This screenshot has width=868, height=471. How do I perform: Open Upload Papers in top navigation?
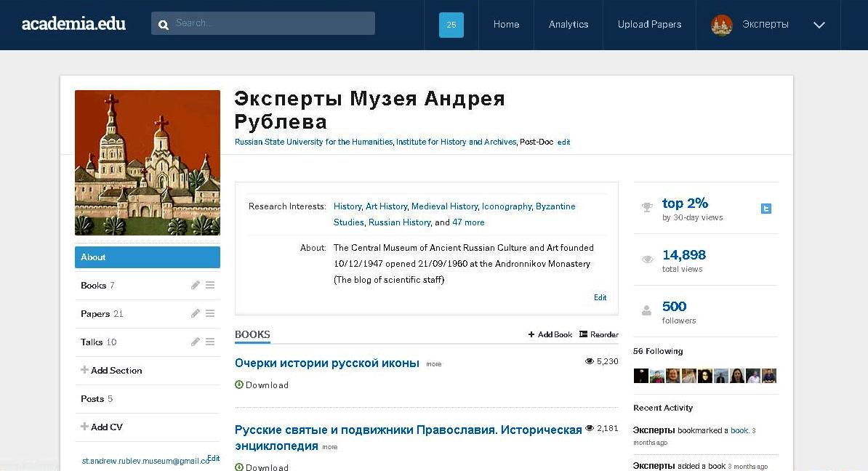pos(649,25)
